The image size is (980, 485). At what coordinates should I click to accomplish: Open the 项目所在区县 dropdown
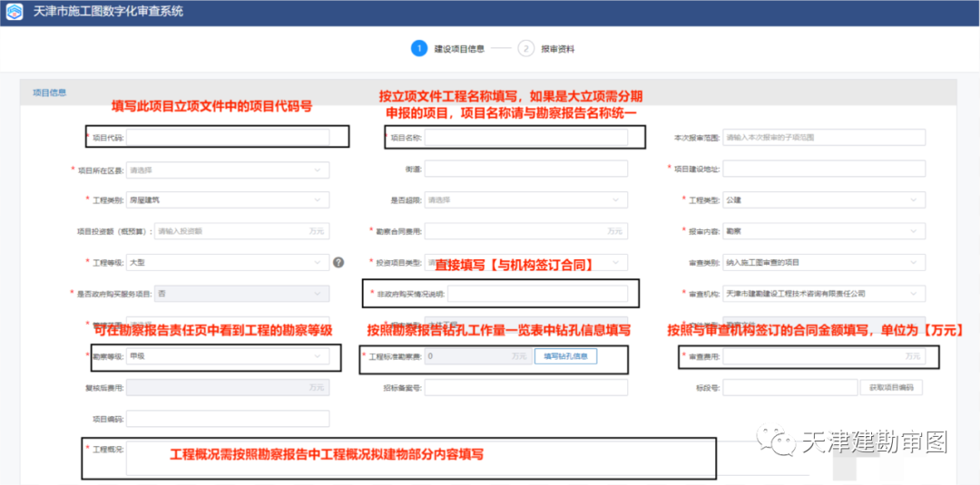228,170
